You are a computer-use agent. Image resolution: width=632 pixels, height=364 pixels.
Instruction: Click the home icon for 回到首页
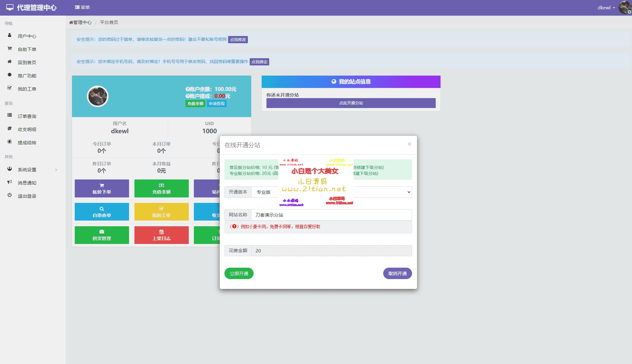pos(10,62)
